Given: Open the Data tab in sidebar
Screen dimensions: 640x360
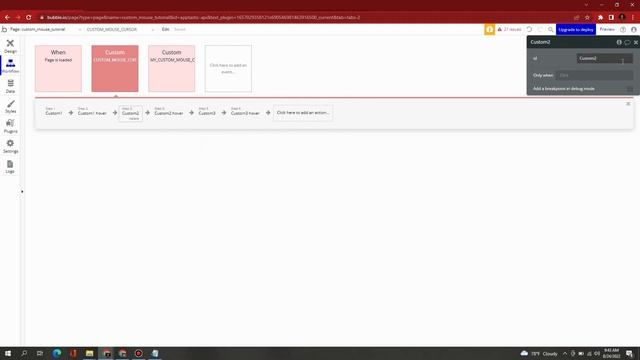Looking at the screenshot, I should pos(10,86).
